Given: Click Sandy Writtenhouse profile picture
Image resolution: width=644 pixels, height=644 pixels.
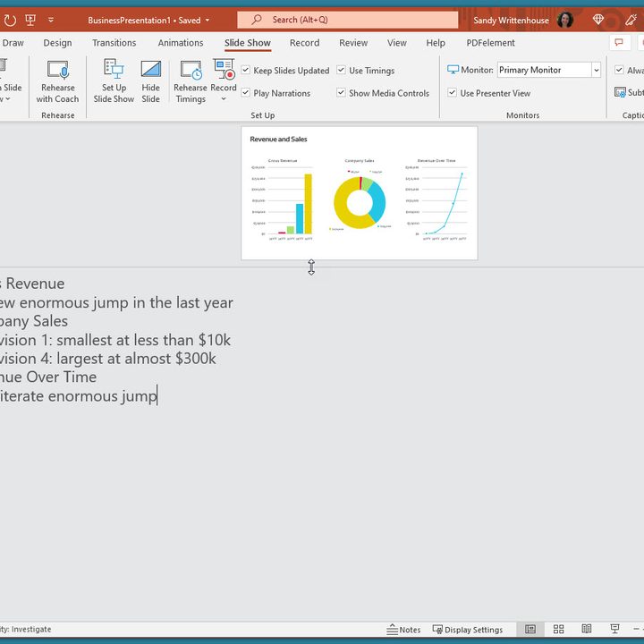Looking at the screenshot, I should (x=565, y=20).
